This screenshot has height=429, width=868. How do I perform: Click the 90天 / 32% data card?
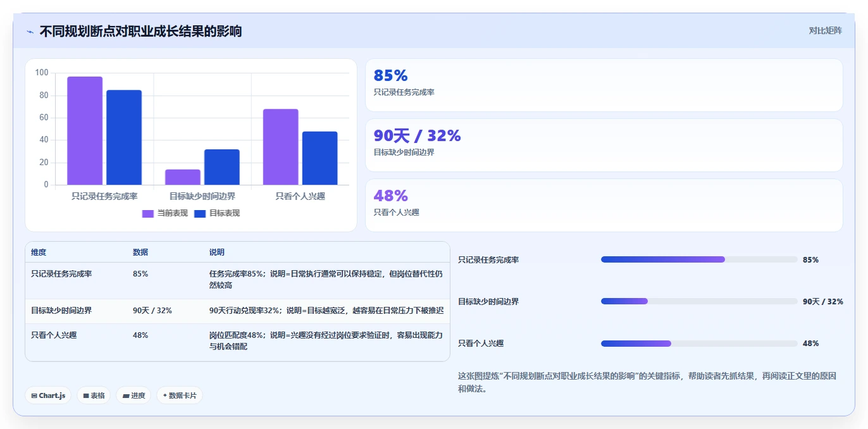pyautogui.click(x=604, y=146)
